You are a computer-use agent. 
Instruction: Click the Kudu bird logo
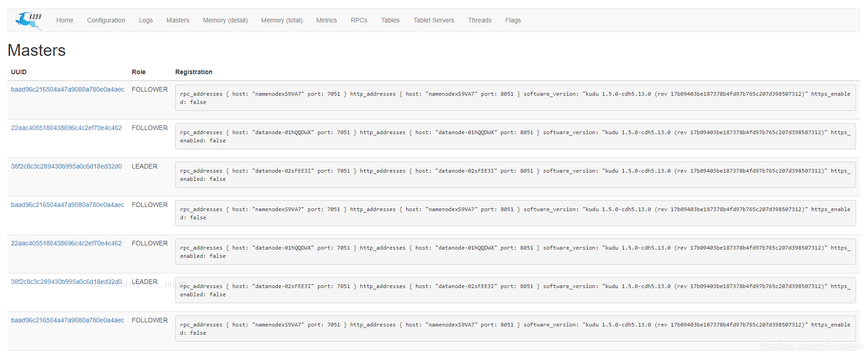point(28,21)
